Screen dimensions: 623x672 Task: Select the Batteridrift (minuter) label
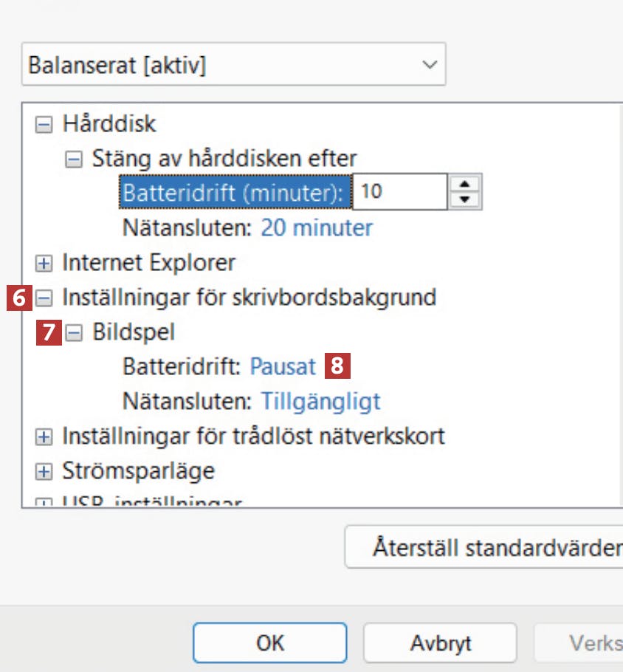233,192
